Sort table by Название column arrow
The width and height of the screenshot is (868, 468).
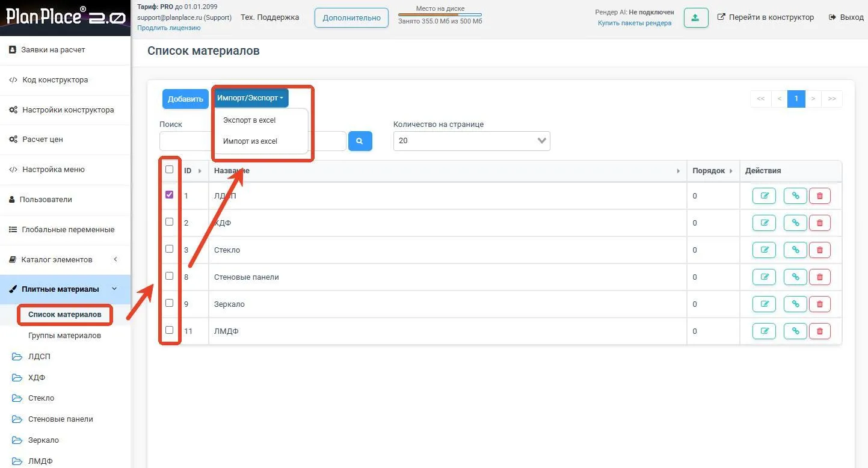(679, 171)
